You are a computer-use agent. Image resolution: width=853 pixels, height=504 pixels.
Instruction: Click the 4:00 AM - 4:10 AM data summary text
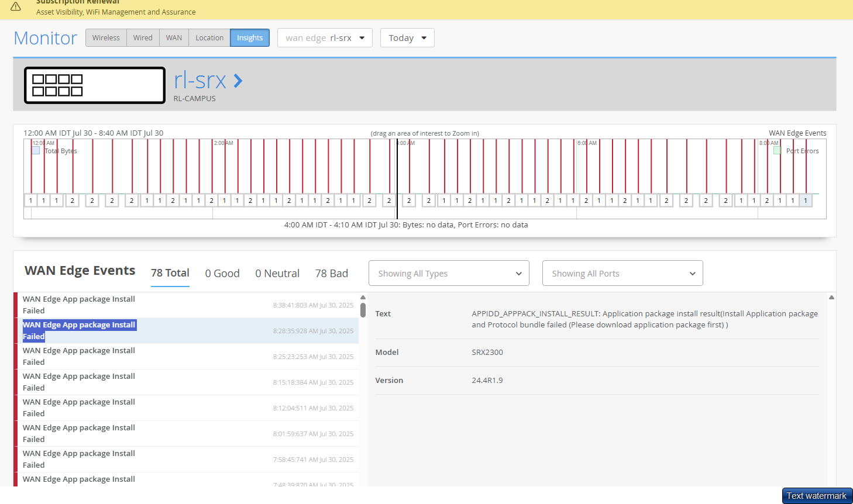pos(406,225)
